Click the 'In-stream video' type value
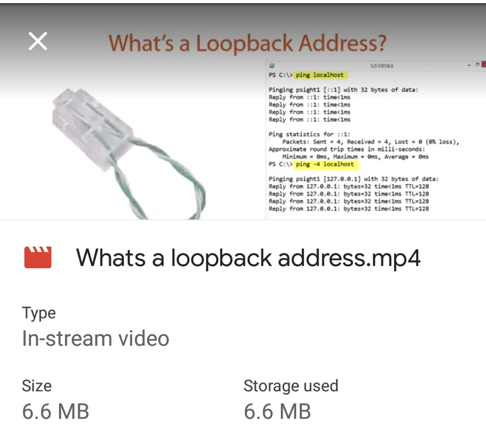 point(96,338)
